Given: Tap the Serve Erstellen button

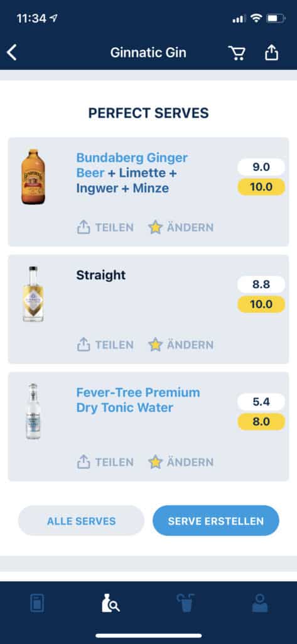Looking at the screenshot, I should click(216, 521).
